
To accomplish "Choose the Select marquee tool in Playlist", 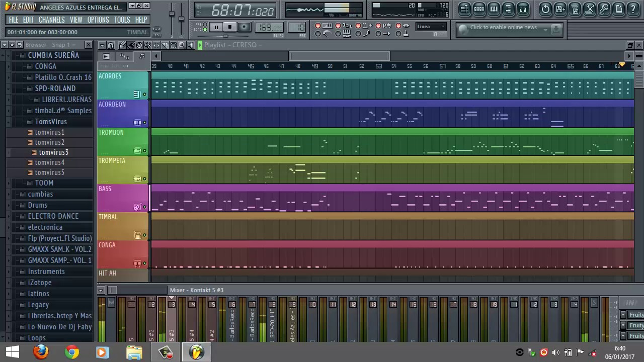I will tap(174, 45).
